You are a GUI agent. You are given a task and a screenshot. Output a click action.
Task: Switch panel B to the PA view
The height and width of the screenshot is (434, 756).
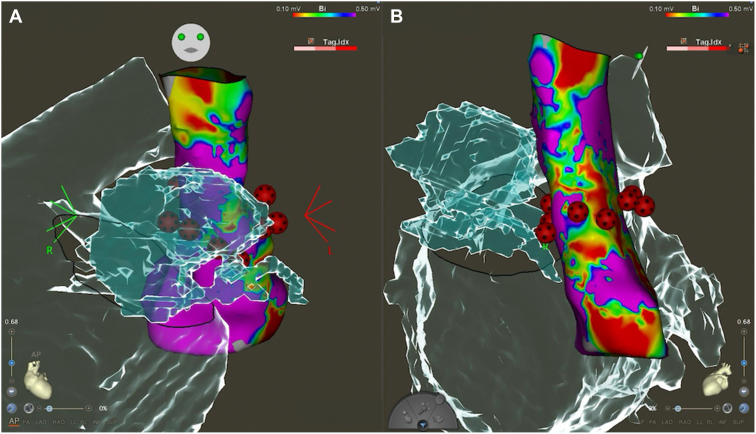coord(652,422)
